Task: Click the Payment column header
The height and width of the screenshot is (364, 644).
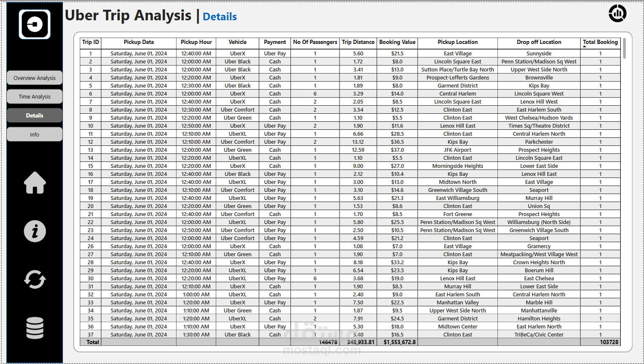Action: (275, 42)
